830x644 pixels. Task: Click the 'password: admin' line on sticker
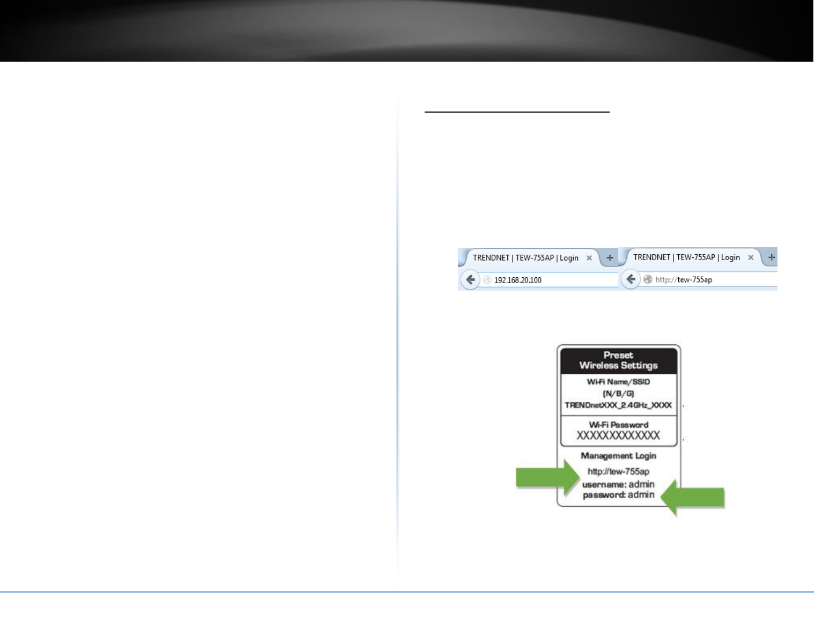[618, 495]
